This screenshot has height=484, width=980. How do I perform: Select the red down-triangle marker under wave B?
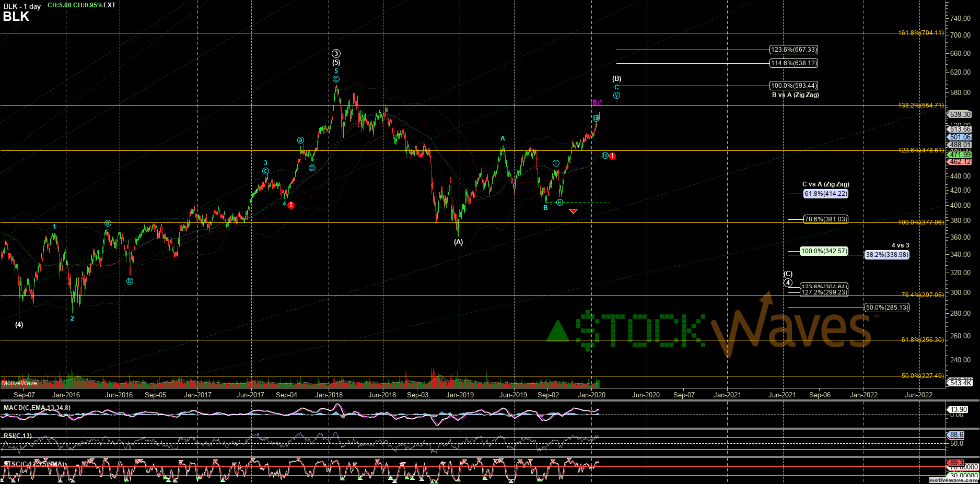[x=573, y=211]
